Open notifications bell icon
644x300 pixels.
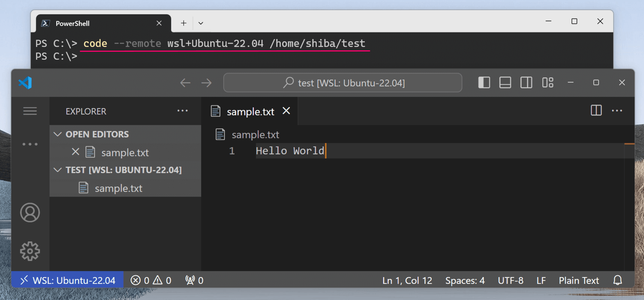[x=618, y=280]
